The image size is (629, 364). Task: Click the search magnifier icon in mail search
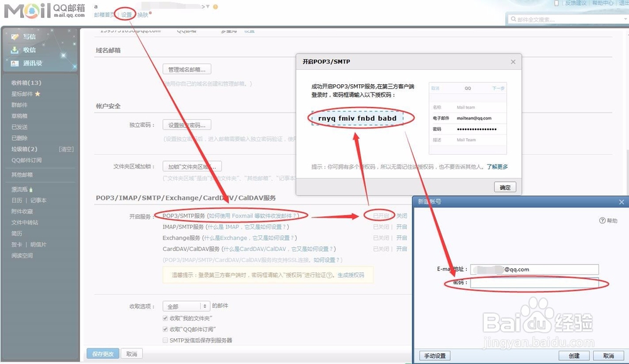point(513,19)
